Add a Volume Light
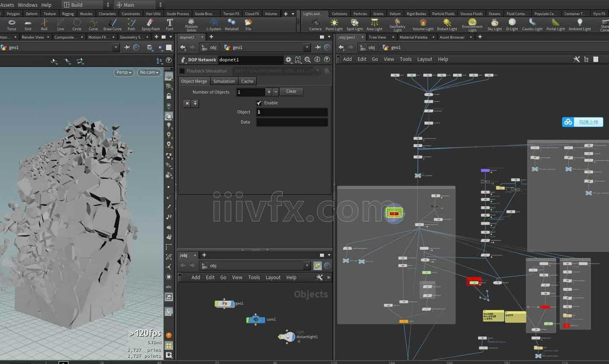 coord(423,25)
